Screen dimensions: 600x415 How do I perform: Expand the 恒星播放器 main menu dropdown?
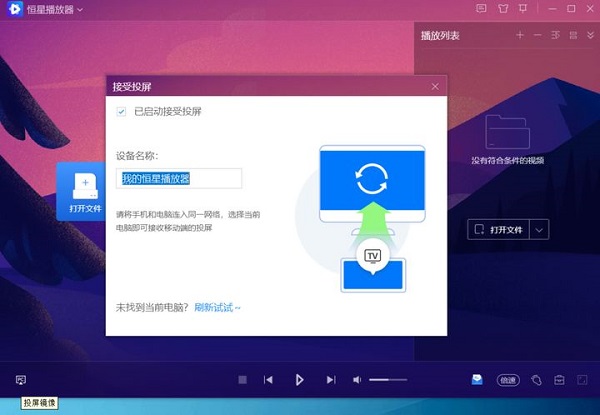pos(80,9)
